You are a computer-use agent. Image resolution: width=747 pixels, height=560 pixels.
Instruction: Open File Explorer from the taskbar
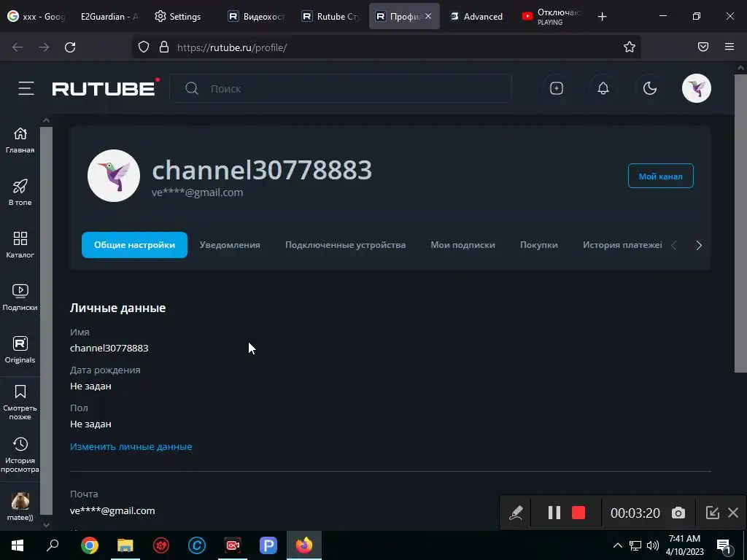click(125, 545)
